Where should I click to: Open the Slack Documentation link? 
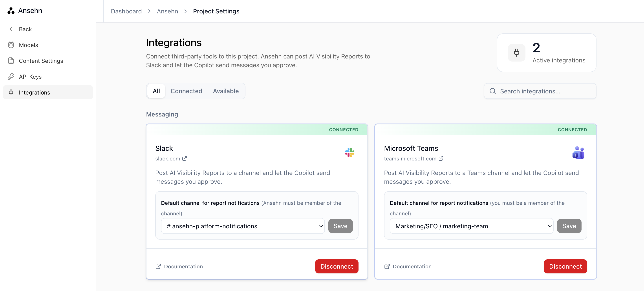click(179, 267)
